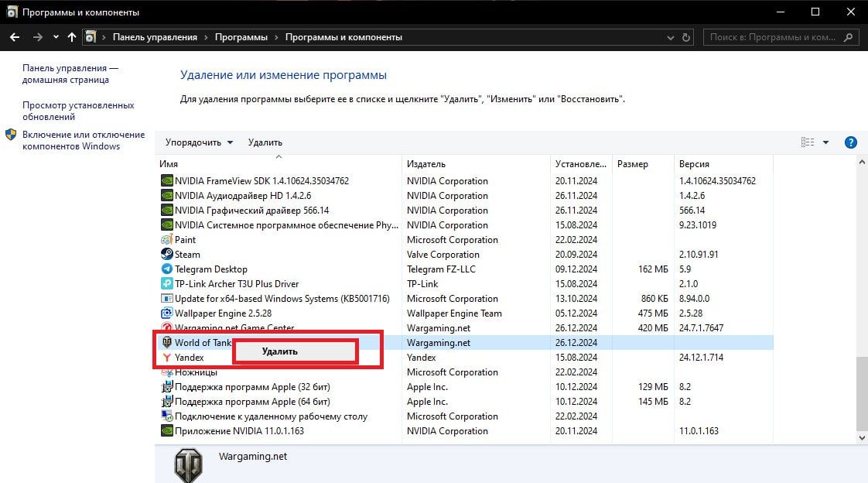868x483 pixels.
Task: Click the Wallpaper Engine icon
Action: 166,313
